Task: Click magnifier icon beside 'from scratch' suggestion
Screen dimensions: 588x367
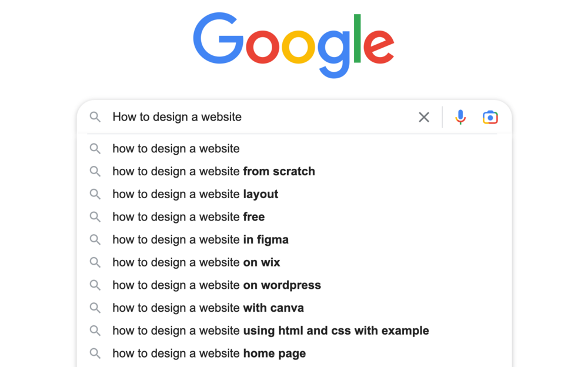Action: click(95, 172)
